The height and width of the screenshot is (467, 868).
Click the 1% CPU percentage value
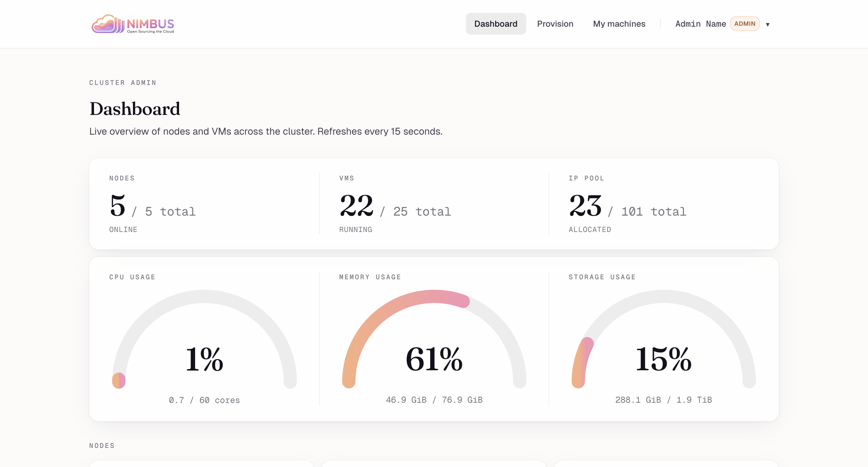(204, 359)
